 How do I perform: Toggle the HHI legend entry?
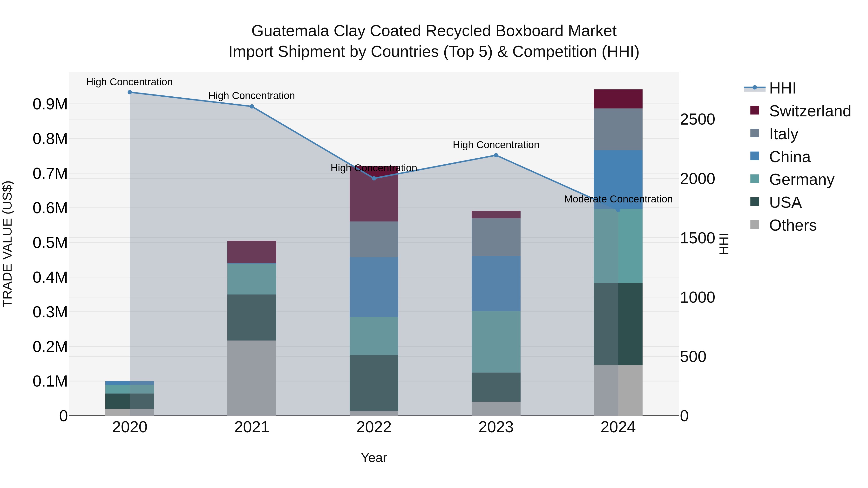(770, 88)
